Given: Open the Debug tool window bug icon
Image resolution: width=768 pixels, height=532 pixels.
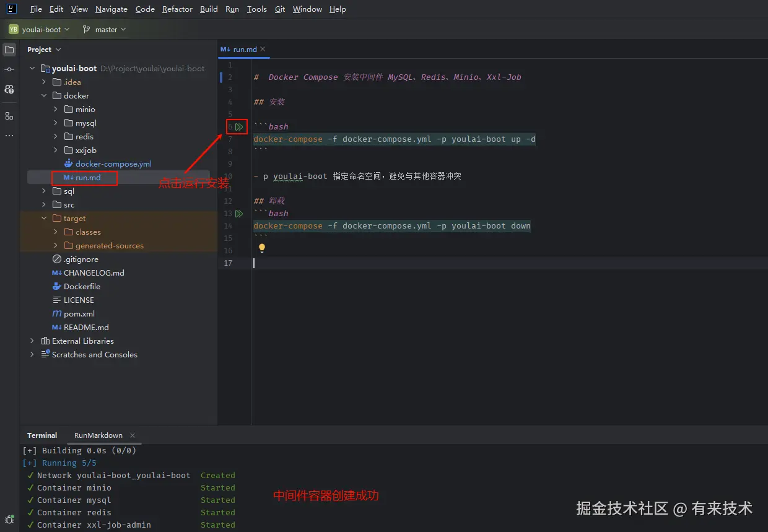Looking at the screenshot, I should (x=9, y=519).
